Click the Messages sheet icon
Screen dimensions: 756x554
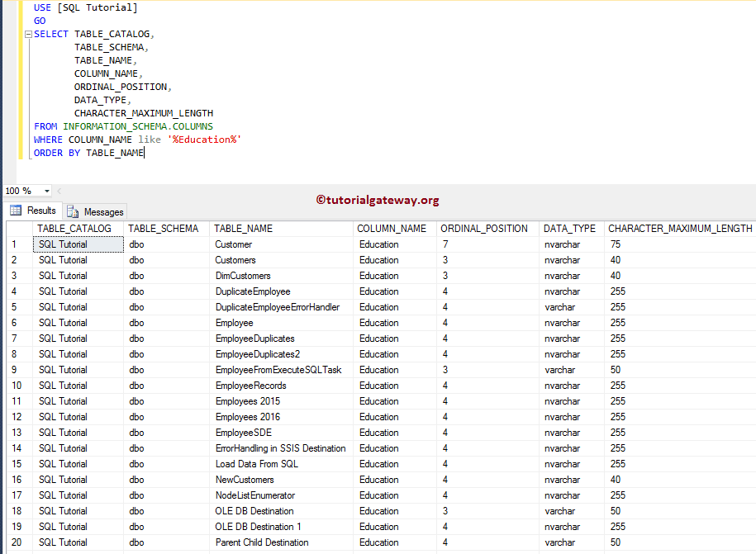click(x=74, y=211)
